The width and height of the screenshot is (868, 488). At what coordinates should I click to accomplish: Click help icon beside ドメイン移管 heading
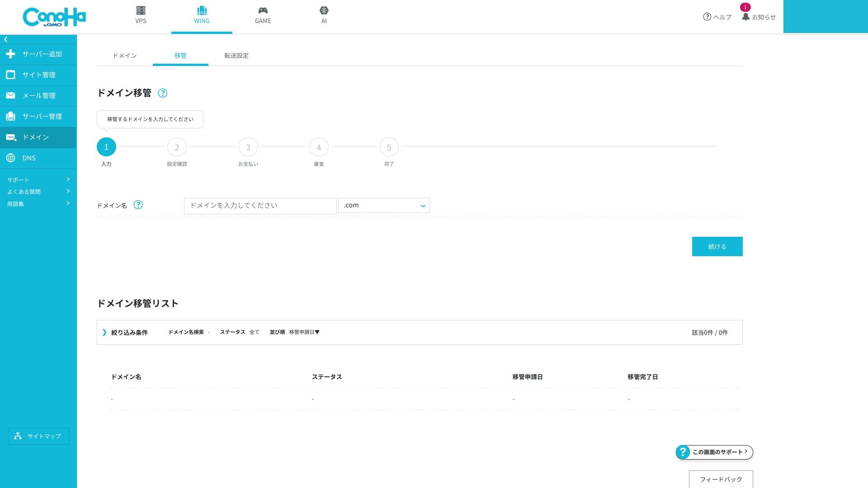point(163,93)
